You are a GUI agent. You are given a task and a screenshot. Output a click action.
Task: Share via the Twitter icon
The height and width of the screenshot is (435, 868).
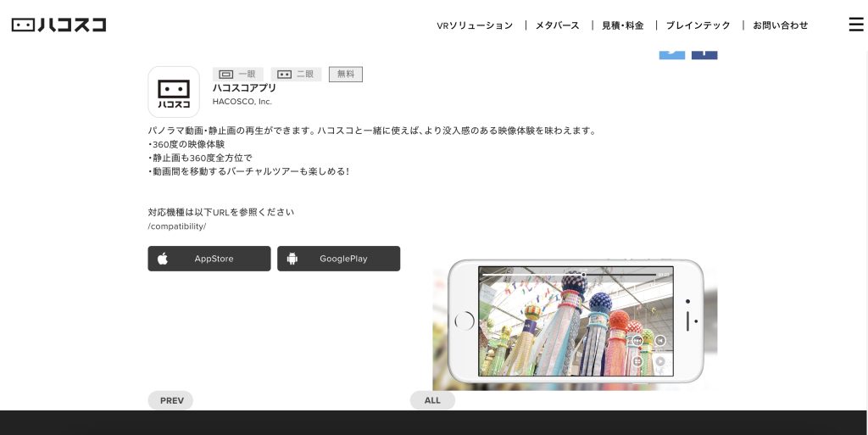[672, 53]
